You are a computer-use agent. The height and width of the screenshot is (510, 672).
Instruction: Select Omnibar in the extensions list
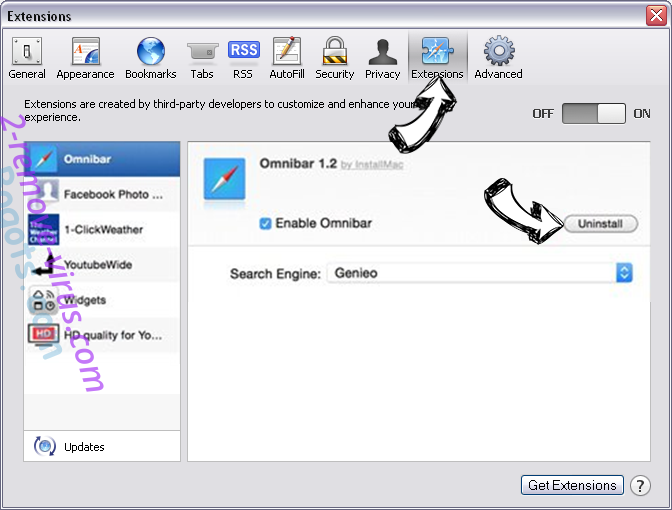pyautogui.click(x=102, y=159)
